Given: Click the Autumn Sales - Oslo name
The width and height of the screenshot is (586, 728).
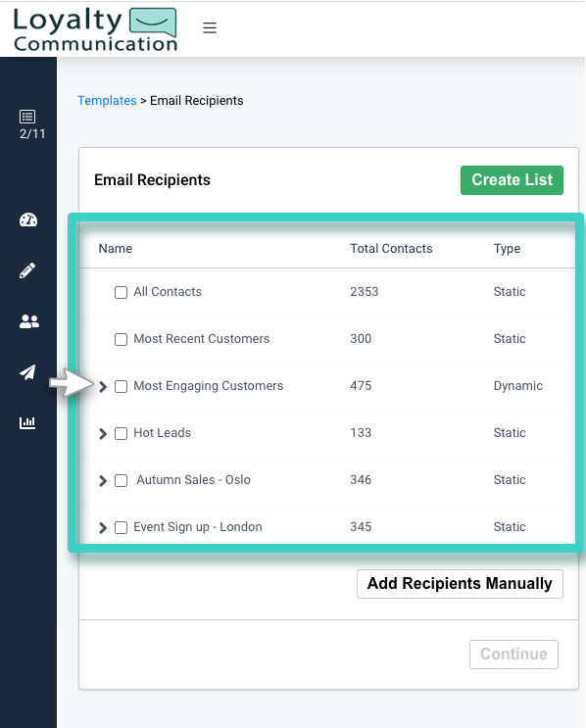Looking at the screenshot, I should [x=193, y=479].
